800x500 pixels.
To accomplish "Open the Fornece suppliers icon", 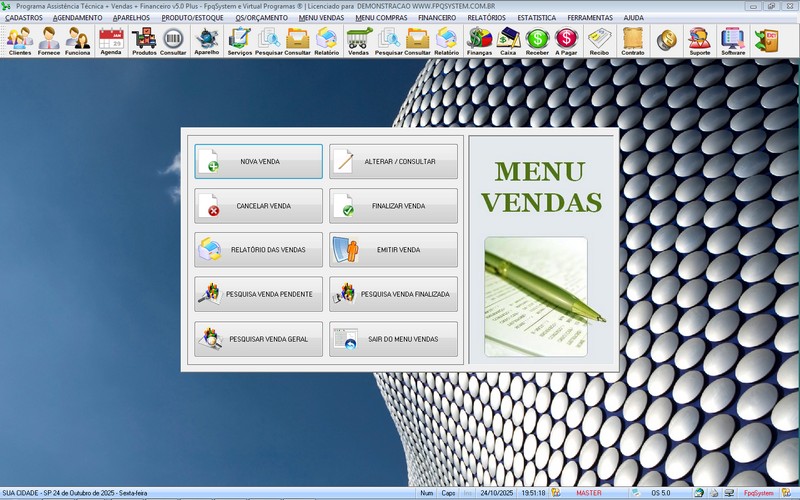I will pos(48,41).
